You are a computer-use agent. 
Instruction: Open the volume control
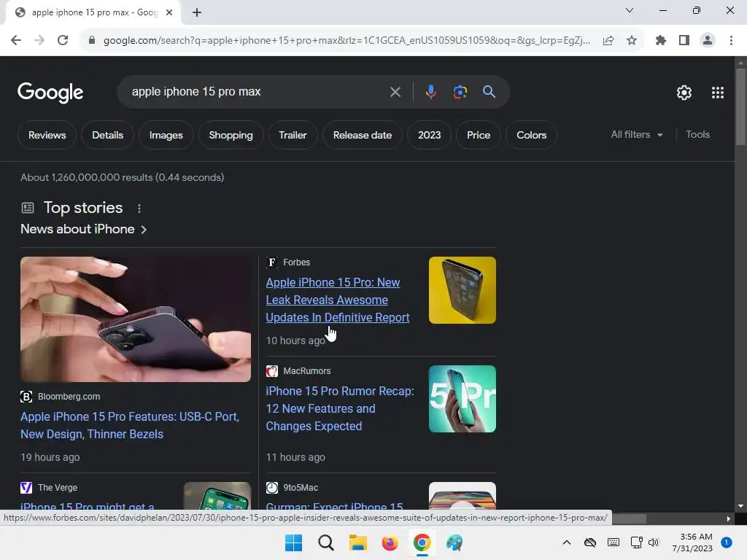654,542
